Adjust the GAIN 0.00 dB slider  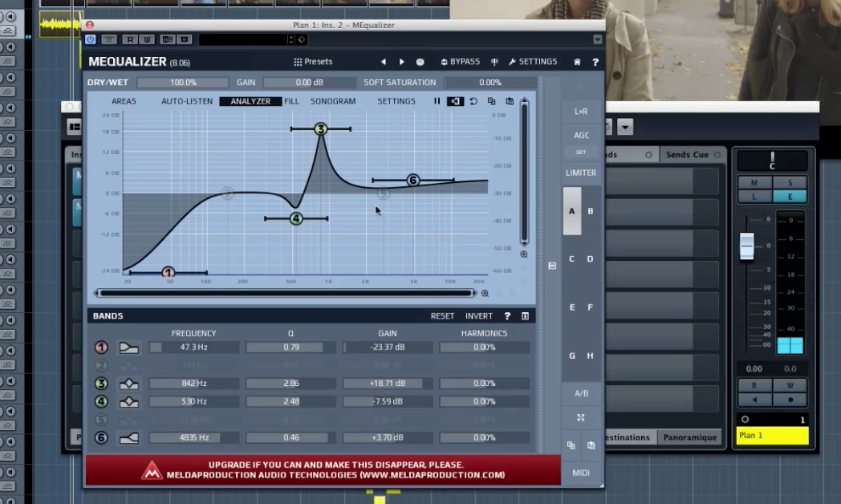(x=309, y=83)
